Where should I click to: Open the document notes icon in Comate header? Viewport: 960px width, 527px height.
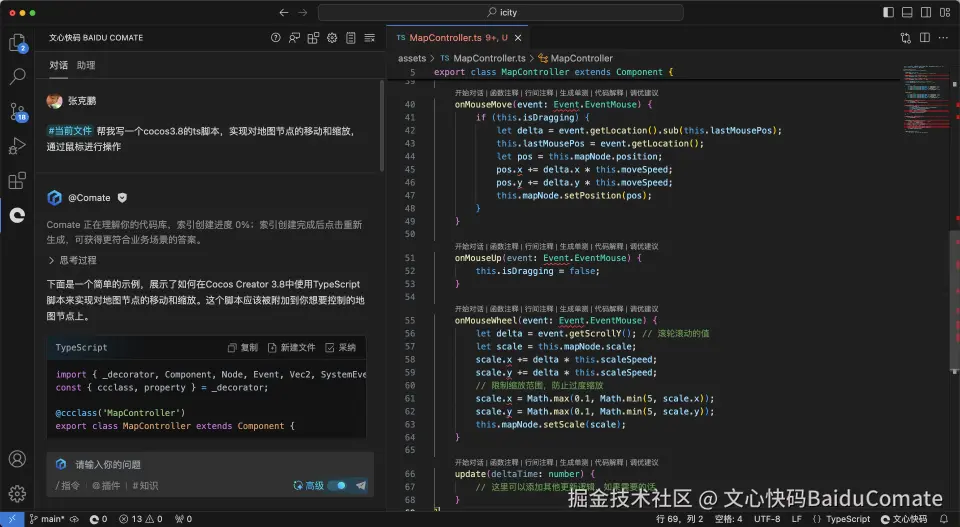pyautogui.click(x=351, y=38)
